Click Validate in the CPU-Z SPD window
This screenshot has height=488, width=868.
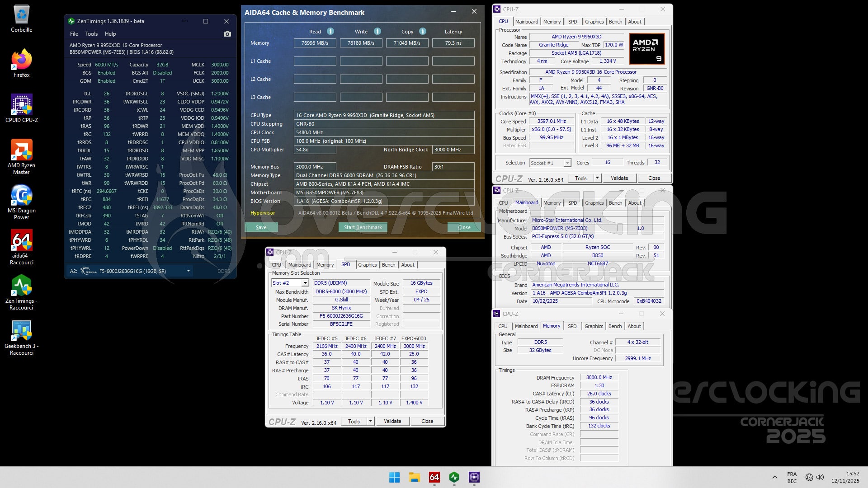click(392, 421)
